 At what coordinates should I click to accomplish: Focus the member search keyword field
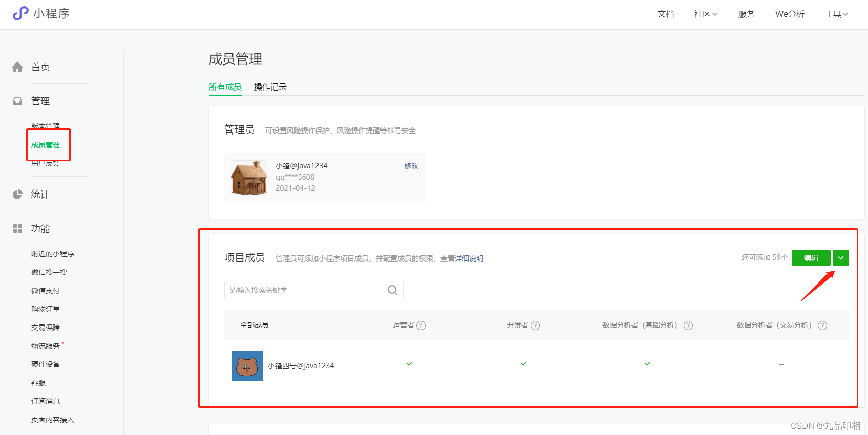[x=314, y=290]
